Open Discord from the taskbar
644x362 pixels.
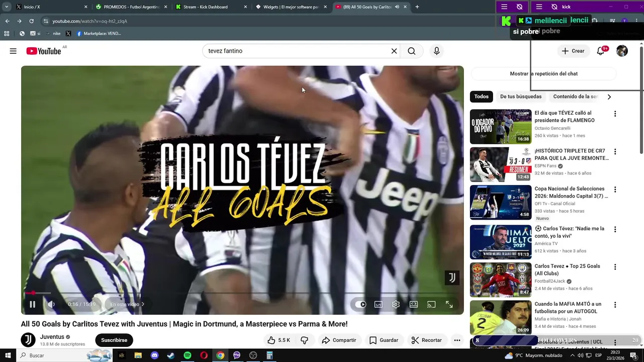(154, 355)
